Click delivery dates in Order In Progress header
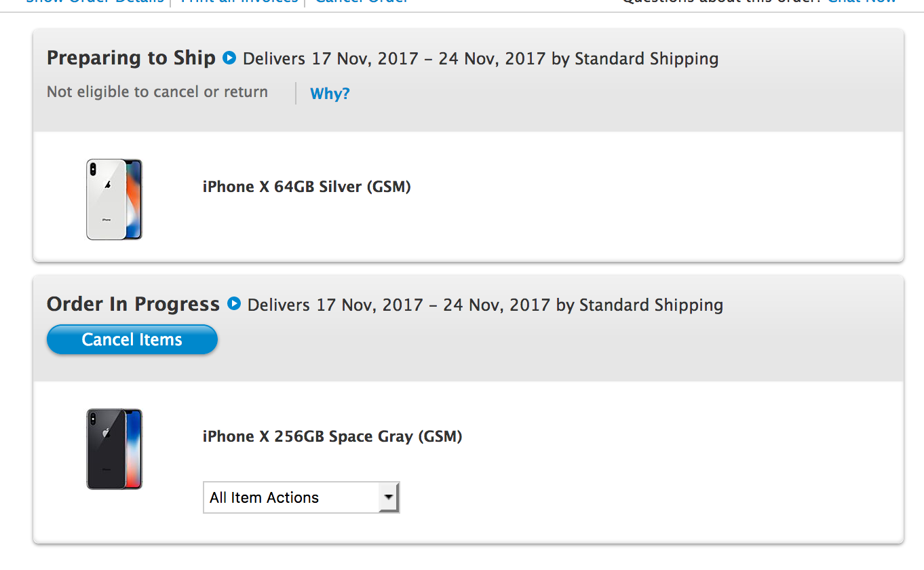 coord(433,305)
